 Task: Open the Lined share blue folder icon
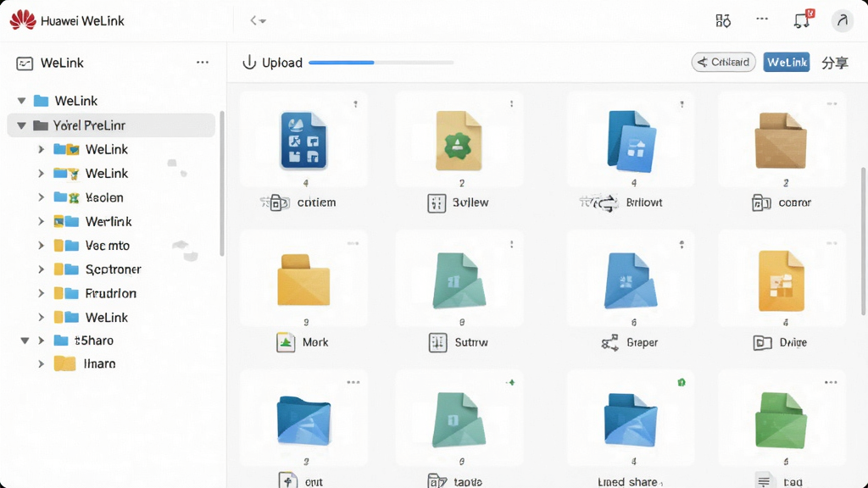coord(631,420)
